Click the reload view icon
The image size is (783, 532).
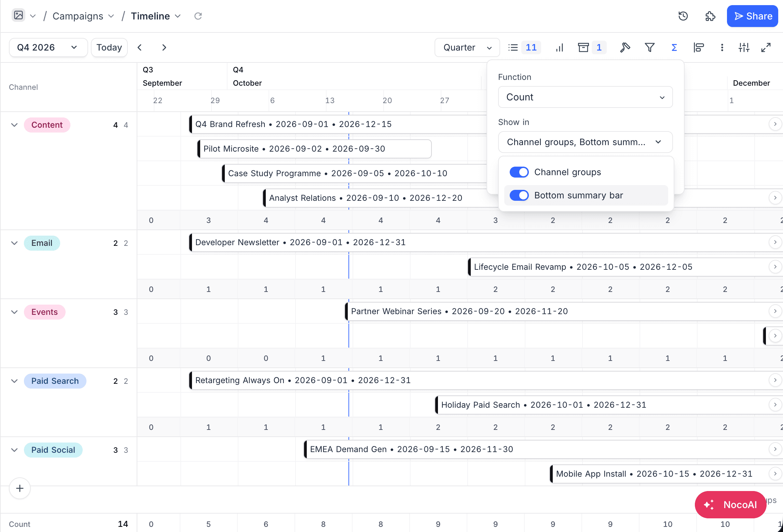(x=198, y=16)
